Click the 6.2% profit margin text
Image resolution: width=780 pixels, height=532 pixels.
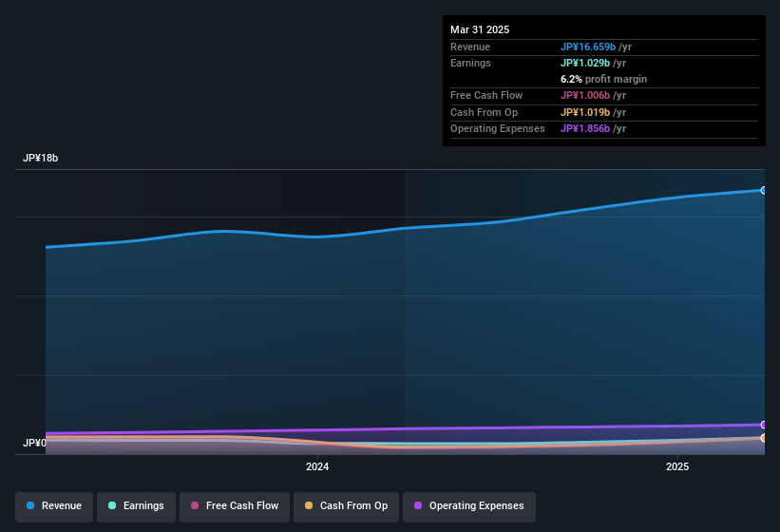[x=603, y=79]
